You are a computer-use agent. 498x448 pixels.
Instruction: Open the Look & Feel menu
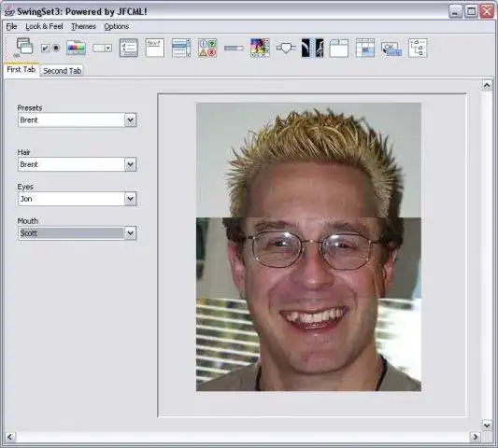(44, 26)
